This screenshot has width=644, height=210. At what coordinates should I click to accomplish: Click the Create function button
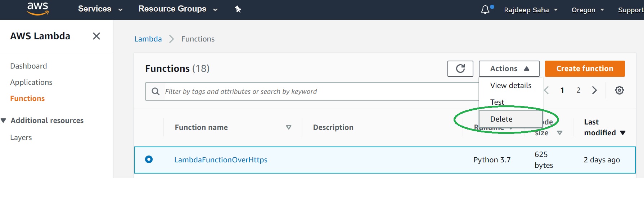(x=585, y=69)
